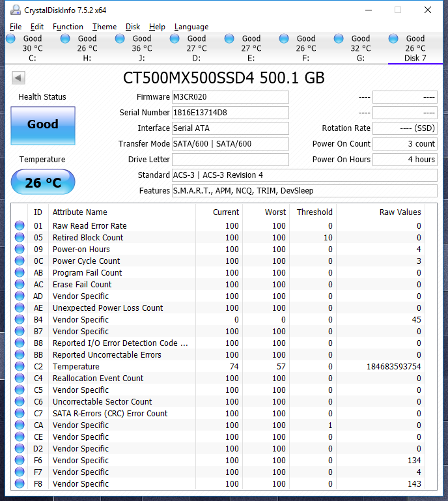
Task: Select the C: drive status orb
Action: 10,39
